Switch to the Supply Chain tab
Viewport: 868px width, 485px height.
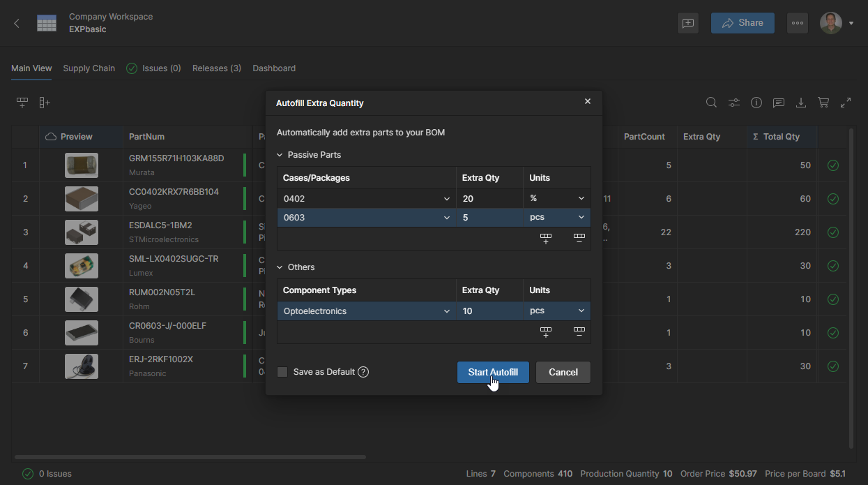click(x=89, y=68)
